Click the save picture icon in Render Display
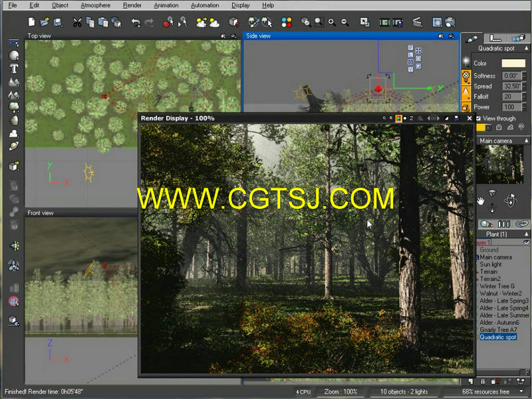 456,118
